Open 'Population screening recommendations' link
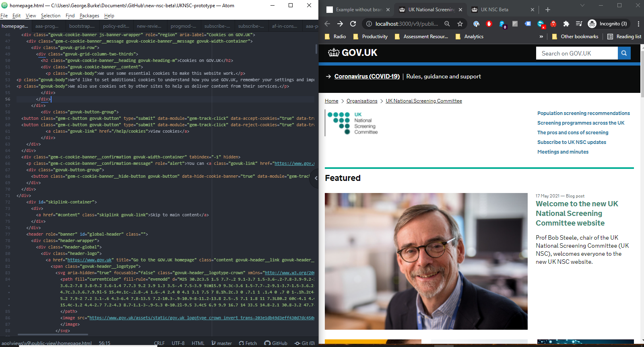The height and width of the screenshot is (347, 644). tap(584, 113)
